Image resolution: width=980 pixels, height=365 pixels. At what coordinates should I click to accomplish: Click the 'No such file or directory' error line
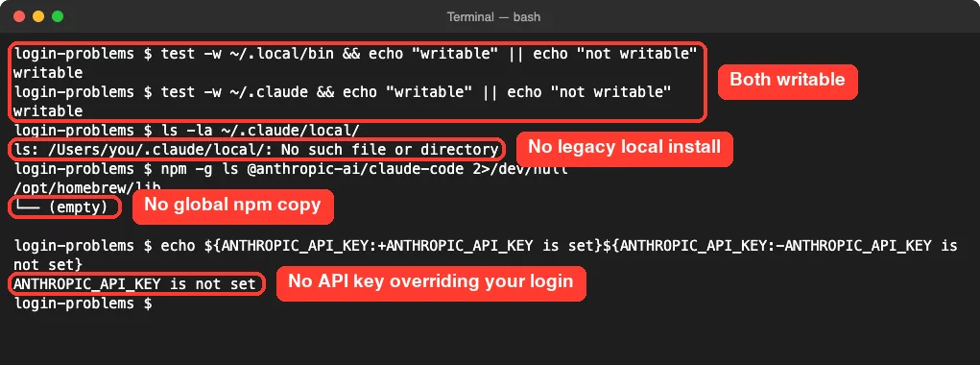[255, 150]
